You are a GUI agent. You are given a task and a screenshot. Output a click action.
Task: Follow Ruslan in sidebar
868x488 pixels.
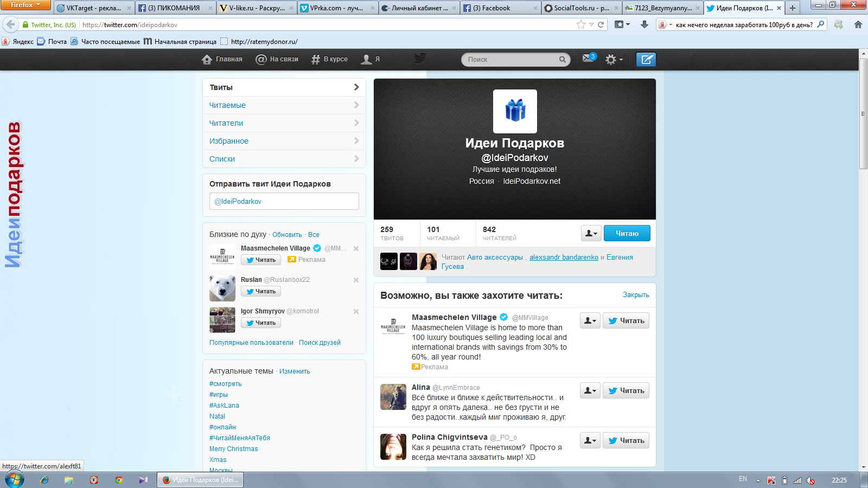click(261, 291)
